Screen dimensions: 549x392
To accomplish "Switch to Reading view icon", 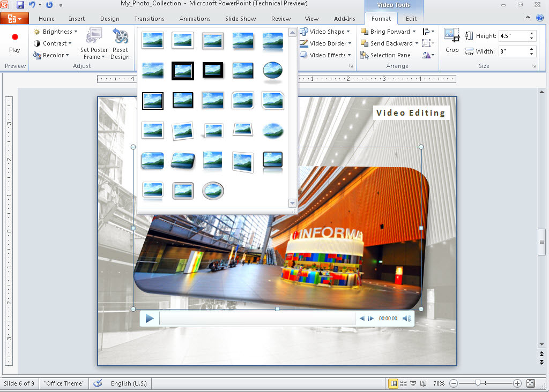I will click(424, 383).
